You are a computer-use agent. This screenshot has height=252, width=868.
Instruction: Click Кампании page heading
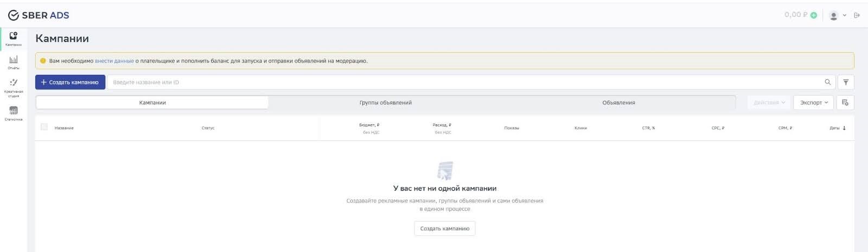[x=62, y=39]
